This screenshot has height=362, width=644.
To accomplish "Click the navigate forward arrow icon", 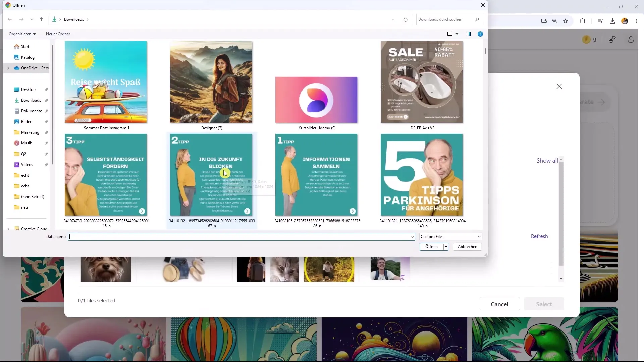I will (x=21, y=19).
